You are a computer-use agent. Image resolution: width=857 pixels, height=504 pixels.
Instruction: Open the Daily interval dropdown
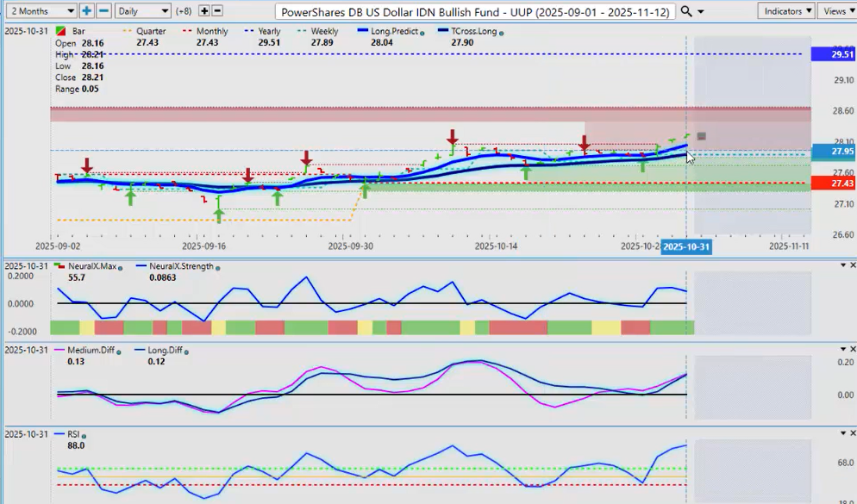[143, 11]
